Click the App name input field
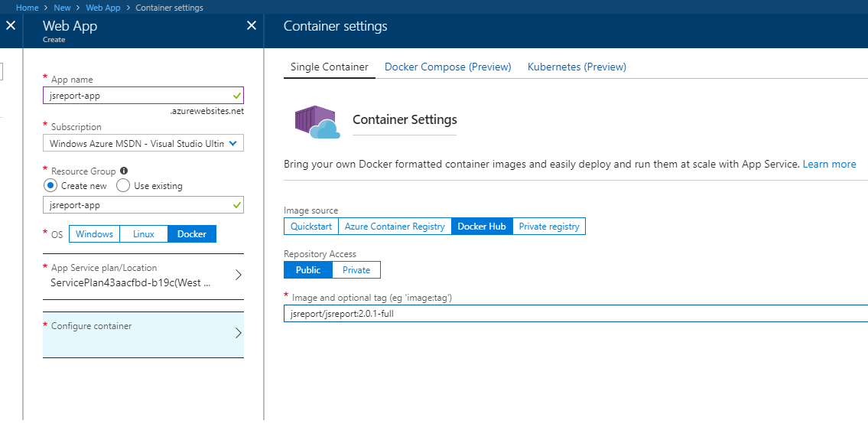Viewport: 868px width, 424px height. point(143,96)
